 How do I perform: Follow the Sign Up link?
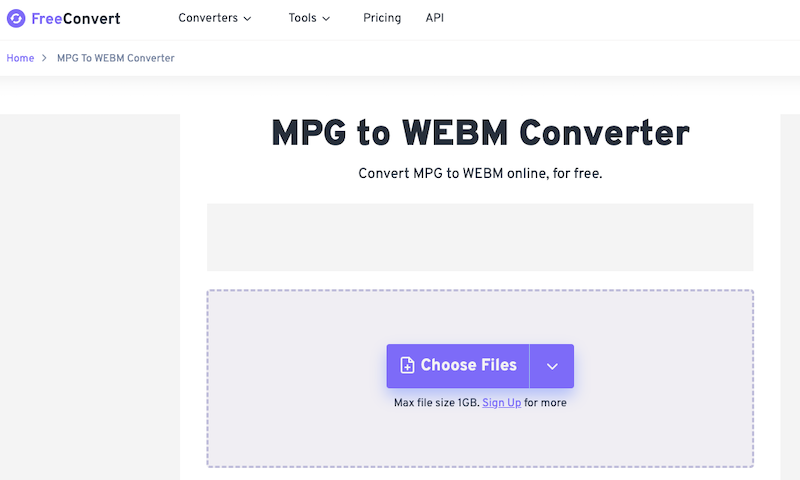pos(501,403)
